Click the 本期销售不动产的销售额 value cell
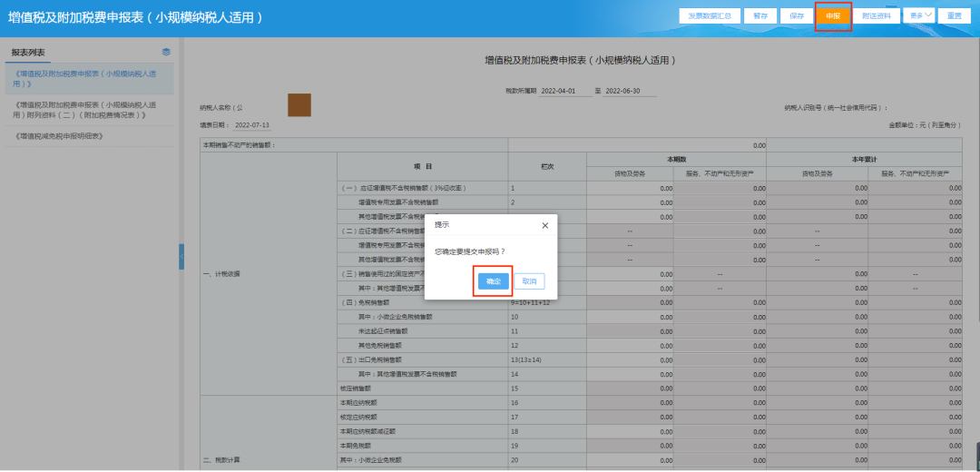The height and width of the screenshot is (472, 980). (637, 145)
